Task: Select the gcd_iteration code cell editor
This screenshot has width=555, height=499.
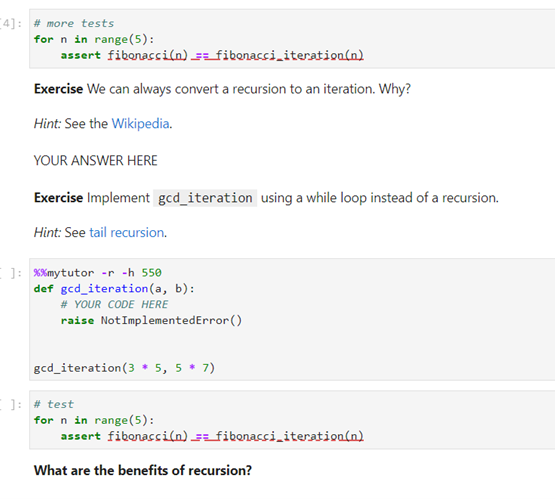Action: [292, 320]
